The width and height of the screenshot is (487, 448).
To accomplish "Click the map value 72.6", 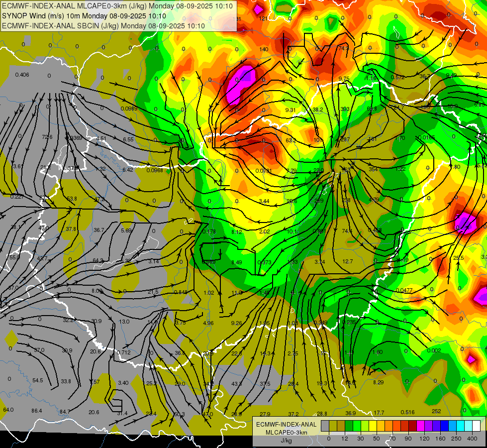I will click(x=47, y=137).
